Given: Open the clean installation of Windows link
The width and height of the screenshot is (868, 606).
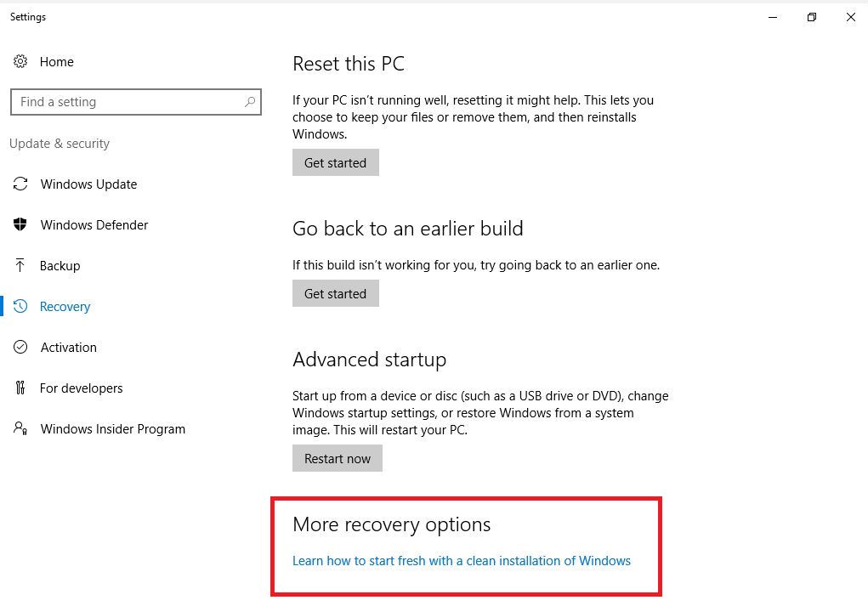Looking at the screenshot, I should coord(461,561).
